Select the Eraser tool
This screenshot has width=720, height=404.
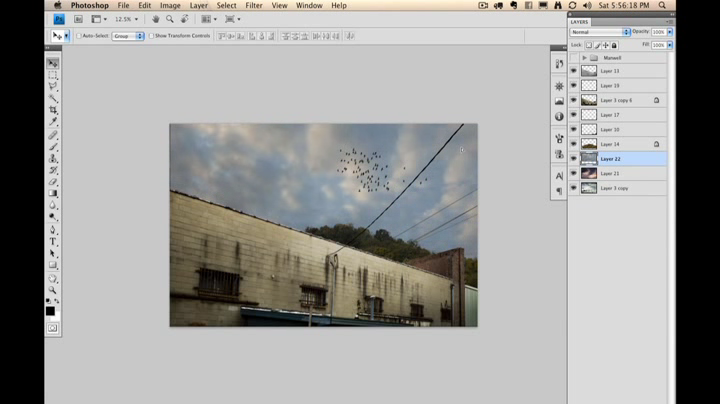tap(53, 182)
